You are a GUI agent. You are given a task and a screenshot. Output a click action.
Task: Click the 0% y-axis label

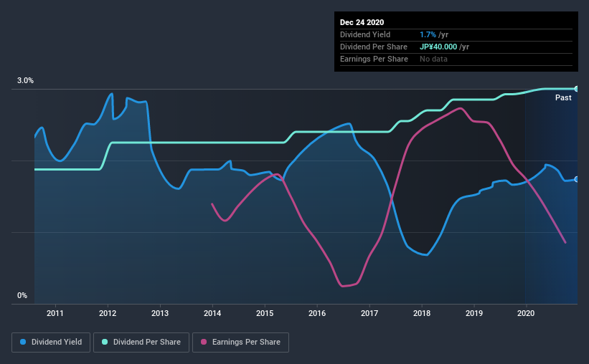[x=22, y=296]
